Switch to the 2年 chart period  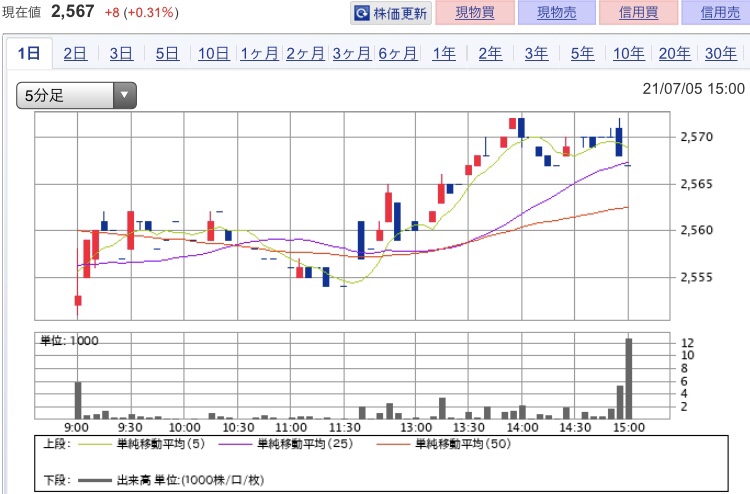(x=490, y=54)
